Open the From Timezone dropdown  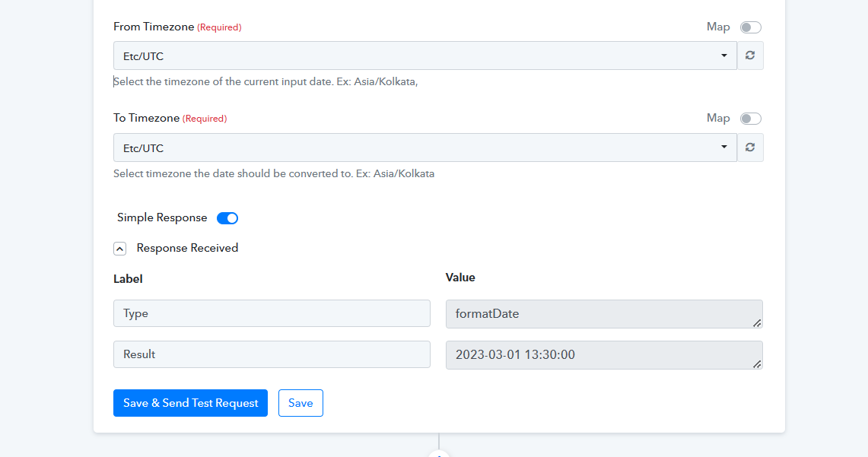425,56
